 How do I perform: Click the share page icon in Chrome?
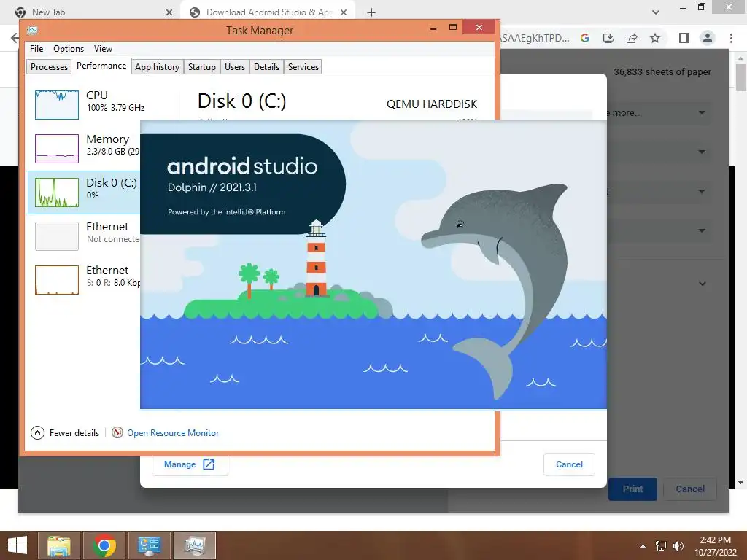pos(632,38)
